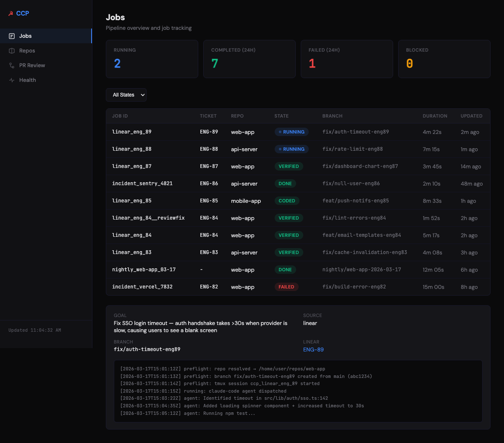Click the VERIFIED badge for ENG-83
The width and height of the screenshot is (504, 443).
point(289,252)
